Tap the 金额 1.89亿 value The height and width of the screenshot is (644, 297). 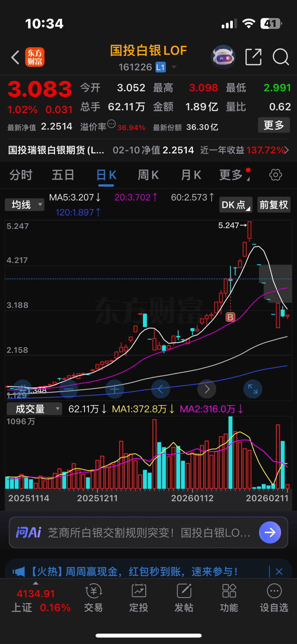pos(201,107)
